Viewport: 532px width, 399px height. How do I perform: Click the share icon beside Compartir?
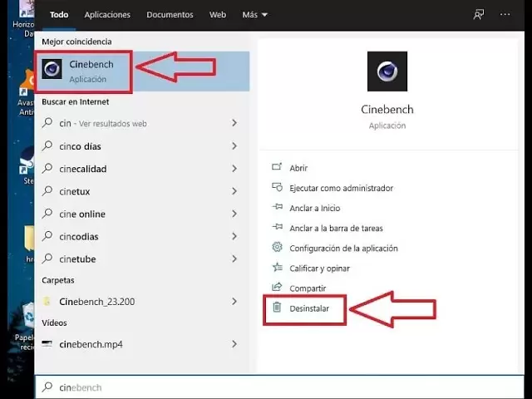click(x=277, y=287)
